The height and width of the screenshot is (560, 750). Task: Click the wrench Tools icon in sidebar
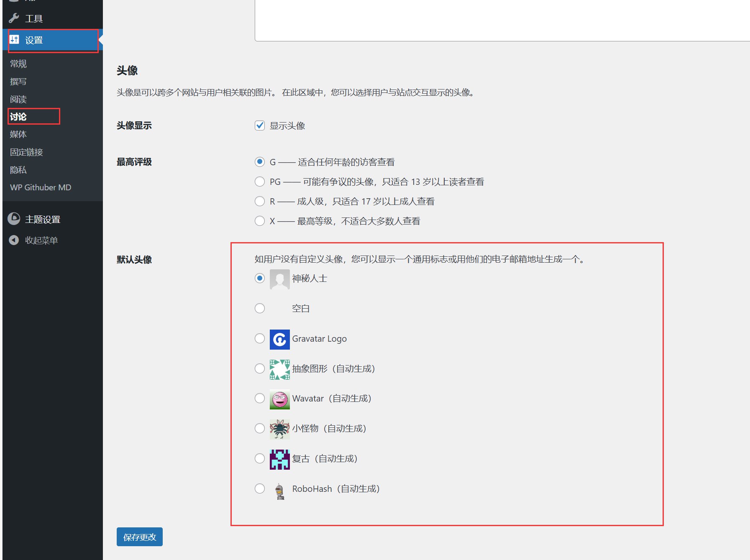point(14,18)
